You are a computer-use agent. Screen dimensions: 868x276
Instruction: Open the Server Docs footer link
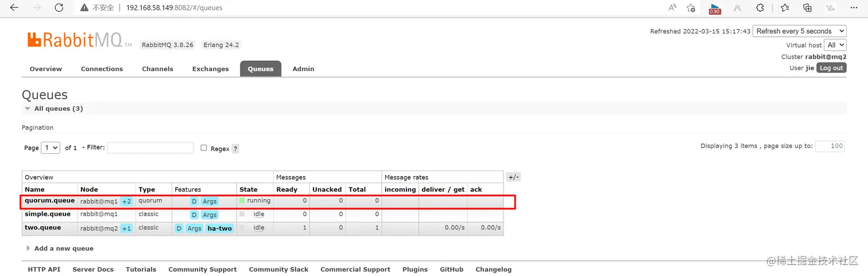[x=93, y=269]
